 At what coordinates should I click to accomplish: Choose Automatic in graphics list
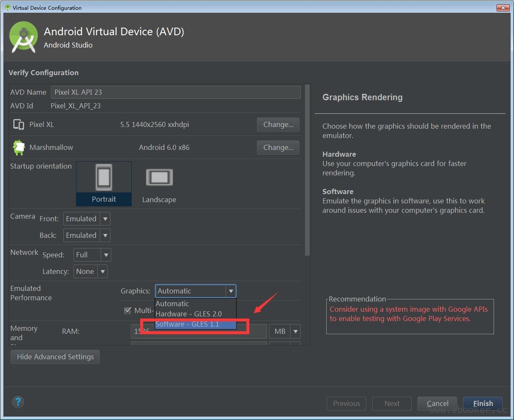[x=195, y=304]
